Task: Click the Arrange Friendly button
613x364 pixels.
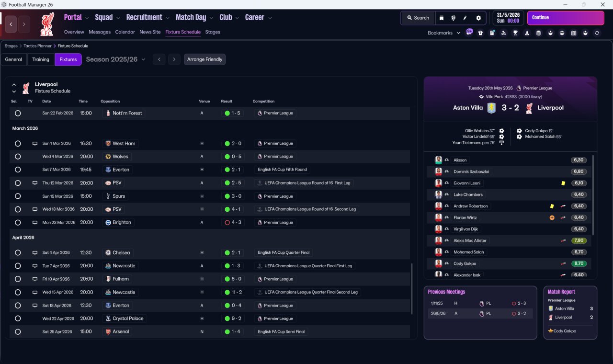Action: click(204, 59)
